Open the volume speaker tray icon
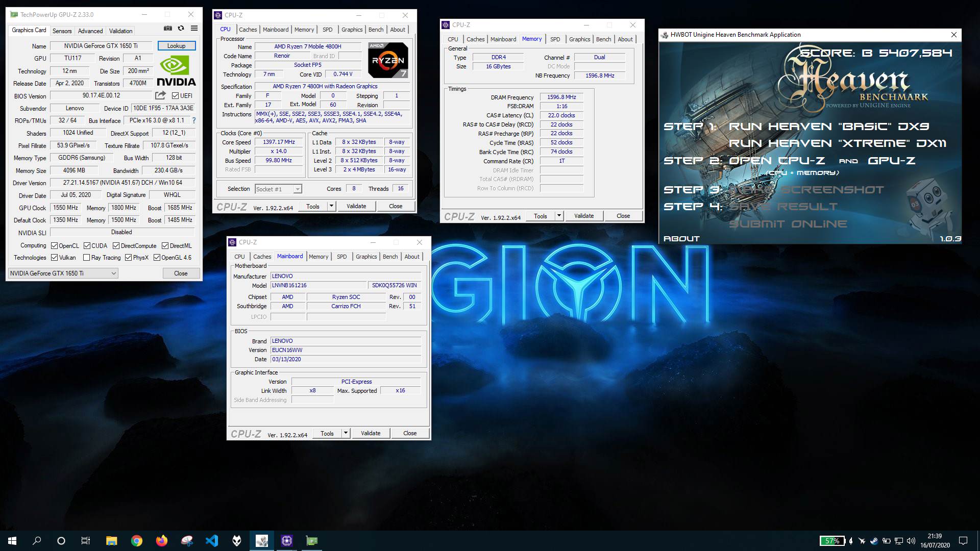 tap(911, 541)
